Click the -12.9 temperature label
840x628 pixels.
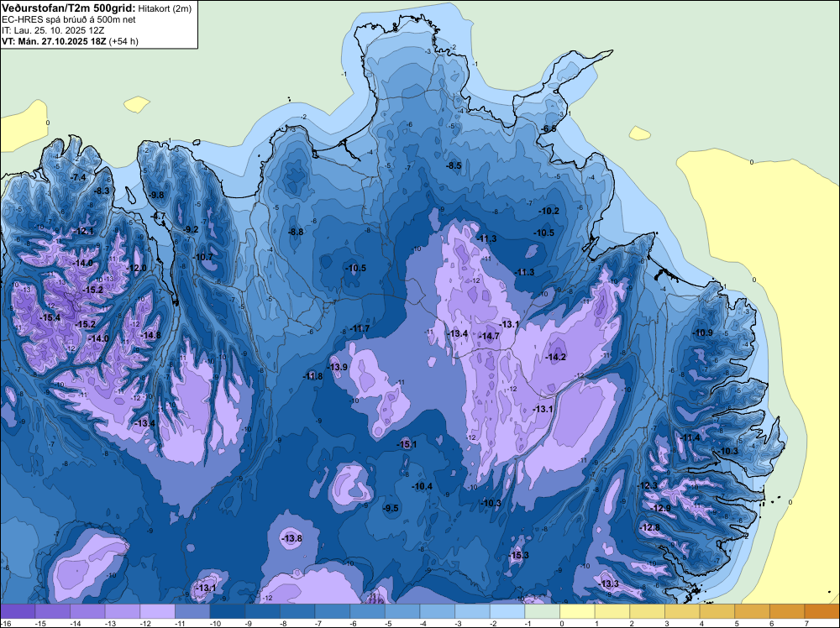[x=660, y=508]
